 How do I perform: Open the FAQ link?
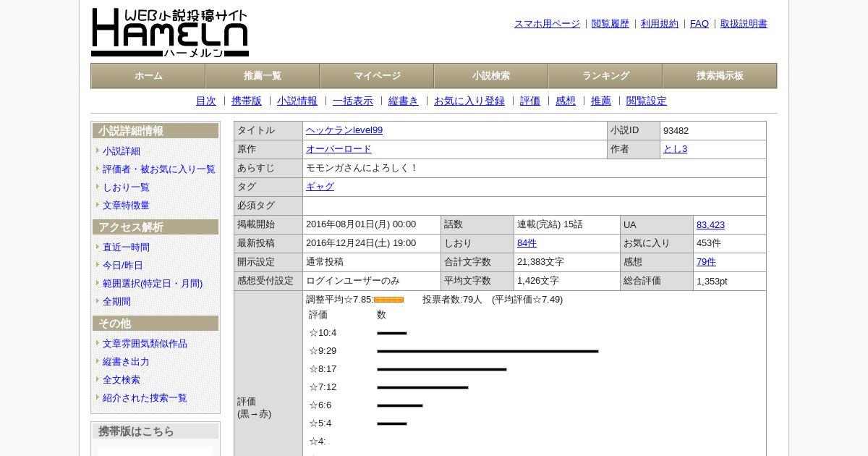point(699,24)
